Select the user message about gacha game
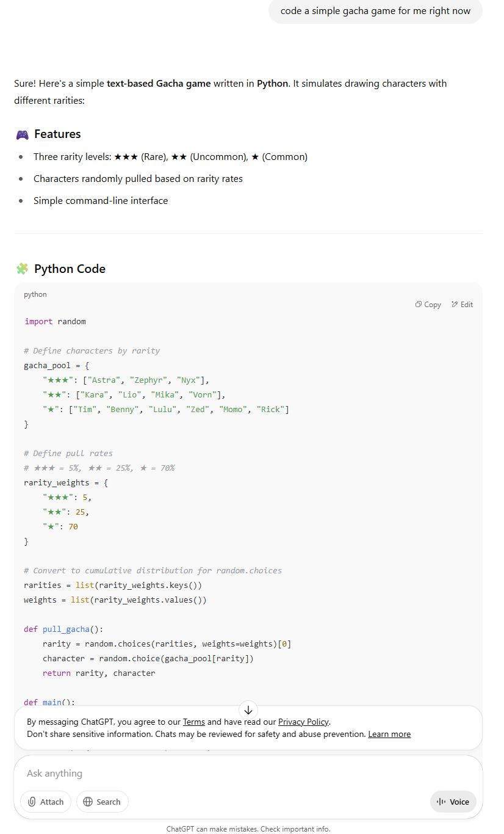The width and height of the screenshot is (504, 834). tap(375, 11)
